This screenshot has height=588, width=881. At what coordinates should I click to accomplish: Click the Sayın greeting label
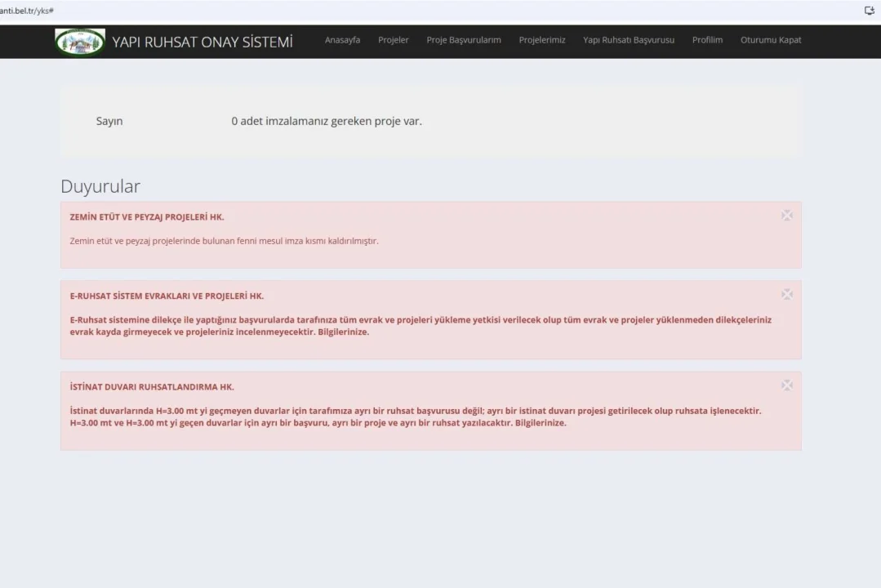pyautogui.click(x=109, y=122)
